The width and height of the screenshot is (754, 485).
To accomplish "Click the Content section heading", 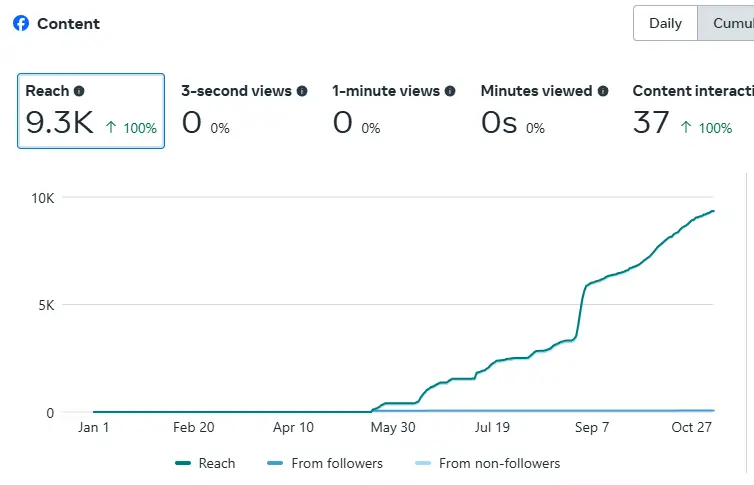I will (68, 23).
